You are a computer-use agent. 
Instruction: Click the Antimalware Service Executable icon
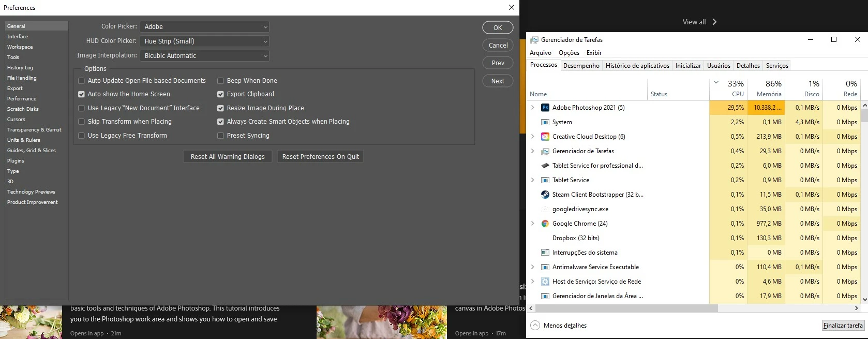pos(545,267)
